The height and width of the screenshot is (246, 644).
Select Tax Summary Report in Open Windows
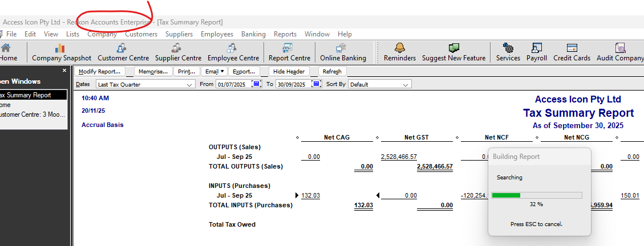[33, 95]
